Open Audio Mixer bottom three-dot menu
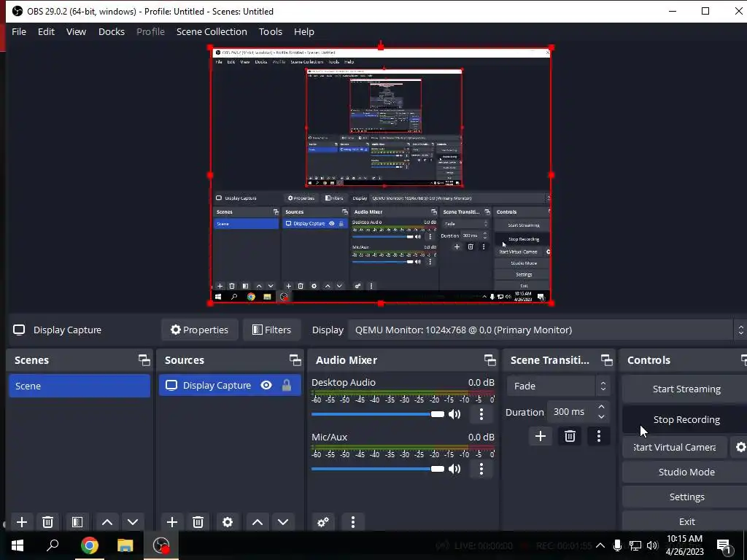Image resolution: width=747 pixels, height=560 pixels. tap(353, 522)
